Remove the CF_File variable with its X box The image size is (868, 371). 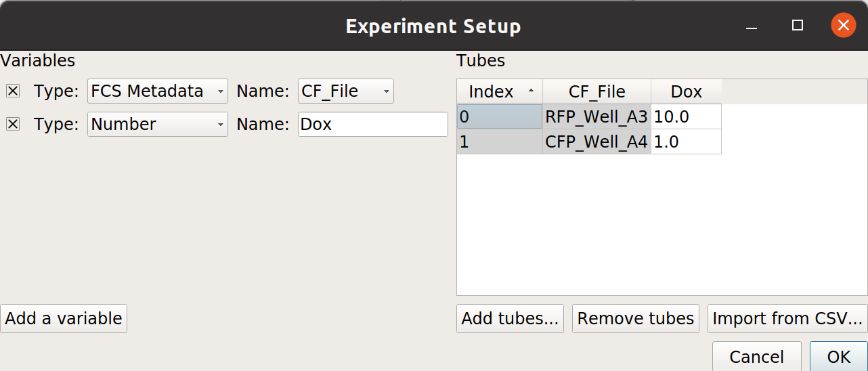(13, 91)
